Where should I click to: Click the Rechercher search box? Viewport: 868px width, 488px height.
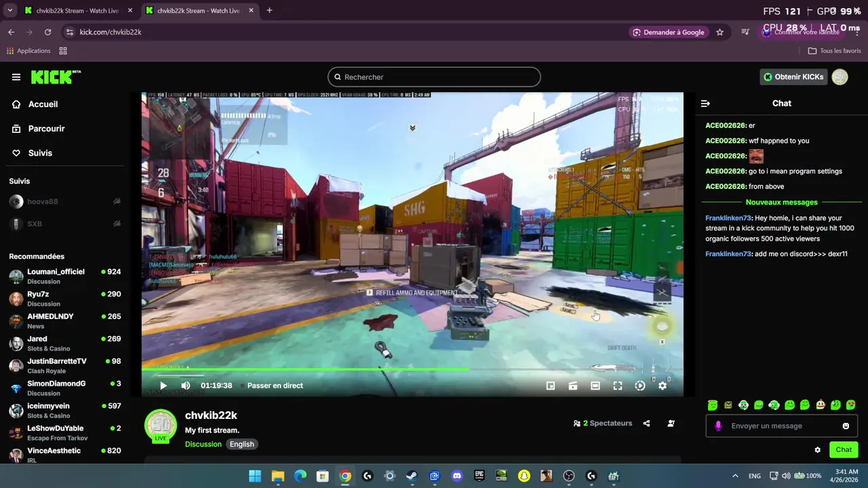point(434,77)
